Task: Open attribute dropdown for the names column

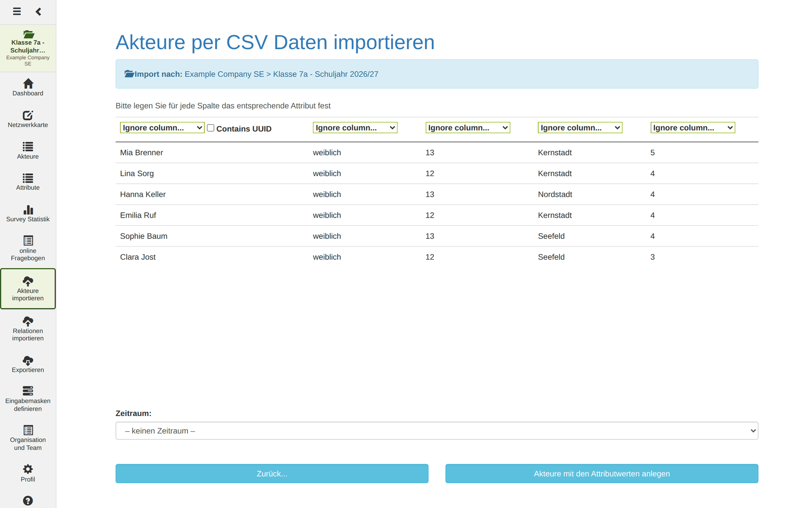Action: 162,128
